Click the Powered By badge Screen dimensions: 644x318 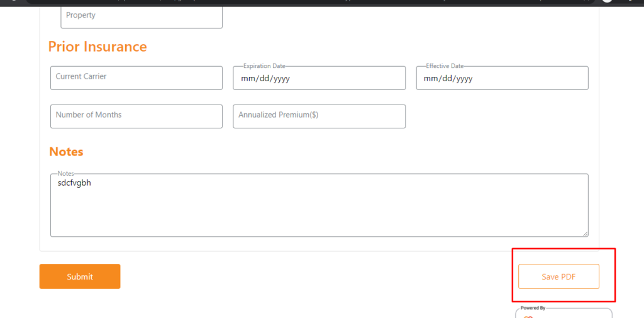point(563,312)
